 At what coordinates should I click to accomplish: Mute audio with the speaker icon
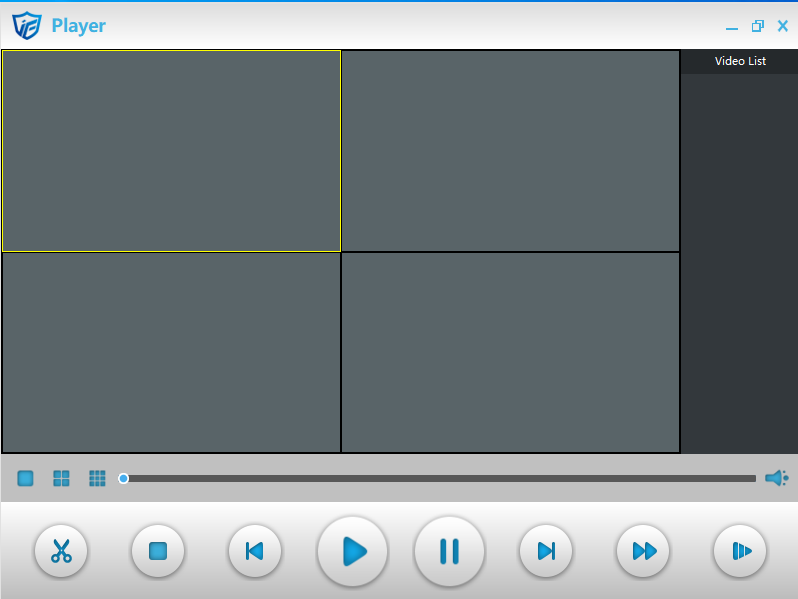tap(777, 478)
